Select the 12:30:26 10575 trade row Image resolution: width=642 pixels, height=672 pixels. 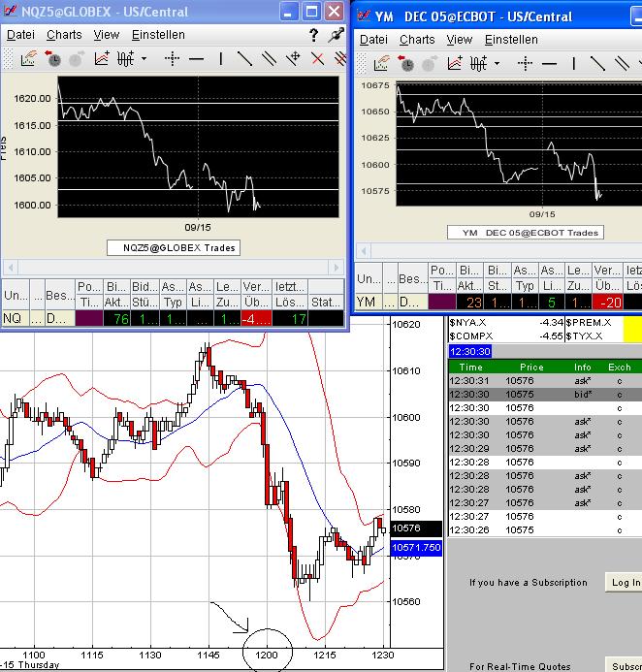[545, 530]
